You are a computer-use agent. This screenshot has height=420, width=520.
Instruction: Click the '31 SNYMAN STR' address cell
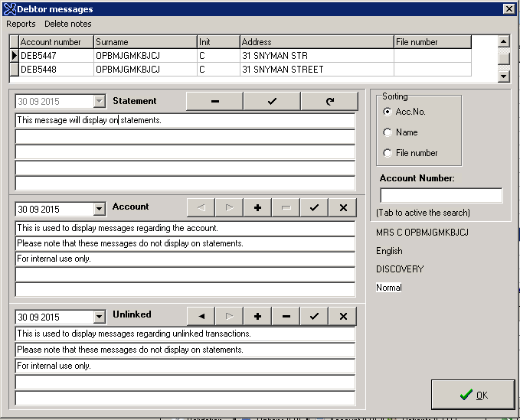(x=317, y=56)
